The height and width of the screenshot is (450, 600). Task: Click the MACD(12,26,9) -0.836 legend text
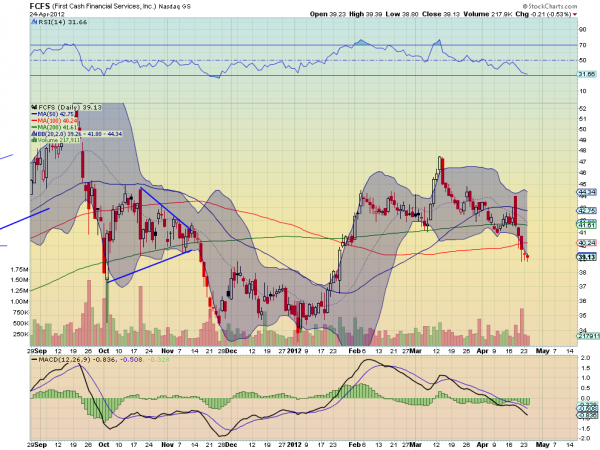point(78,360)
